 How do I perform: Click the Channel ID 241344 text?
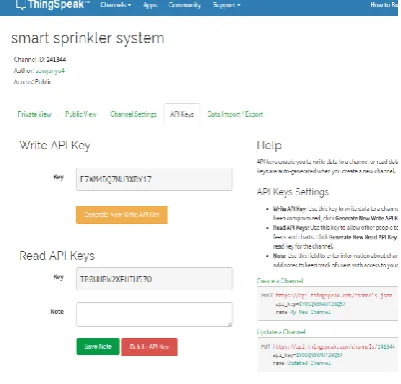[x=40, y=60]
